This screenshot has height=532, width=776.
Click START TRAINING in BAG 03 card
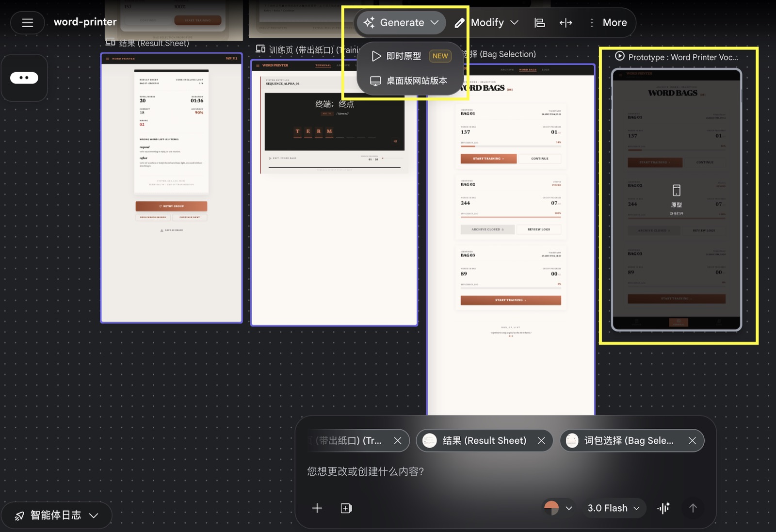(x=511, y=300)
